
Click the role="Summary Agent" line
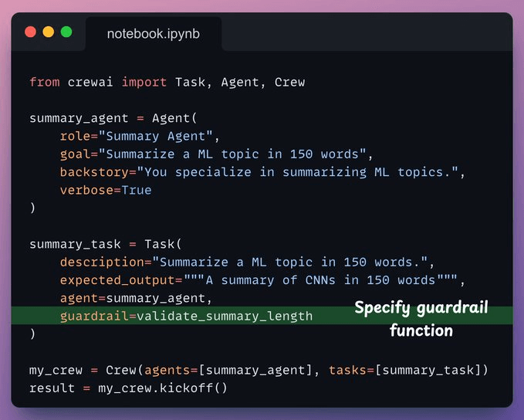(140, 136)
